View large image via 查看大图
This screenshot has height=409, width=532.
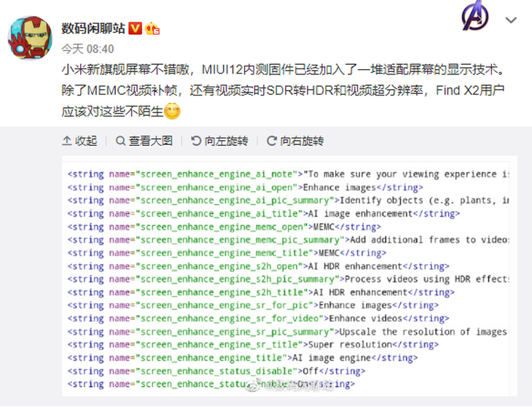point(144,141)
